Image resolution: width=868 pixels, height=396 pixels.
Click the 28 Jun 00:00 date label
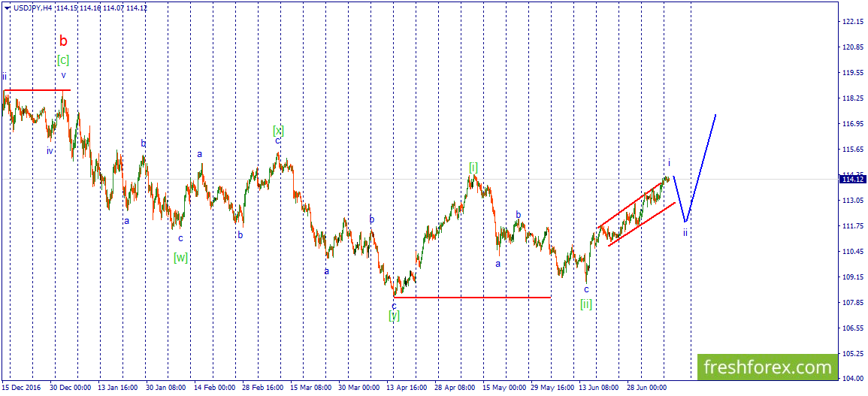point(646,388)
